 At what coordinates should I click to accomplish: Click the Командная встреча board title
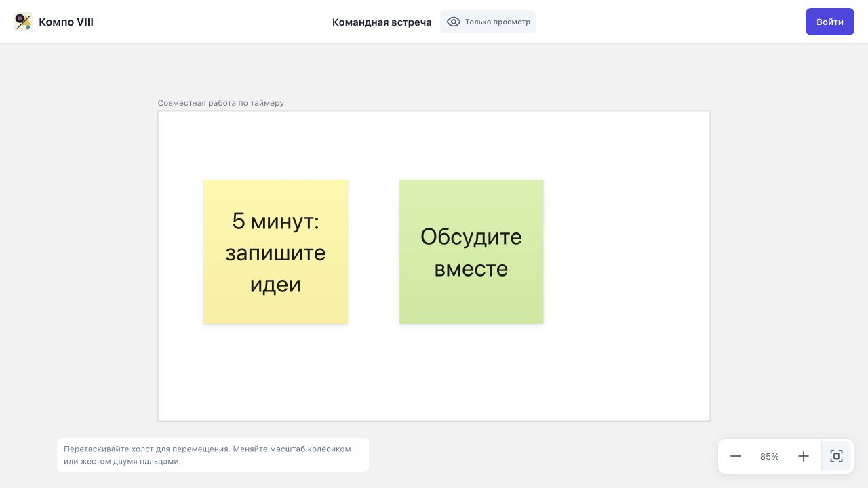pos(382,22)
